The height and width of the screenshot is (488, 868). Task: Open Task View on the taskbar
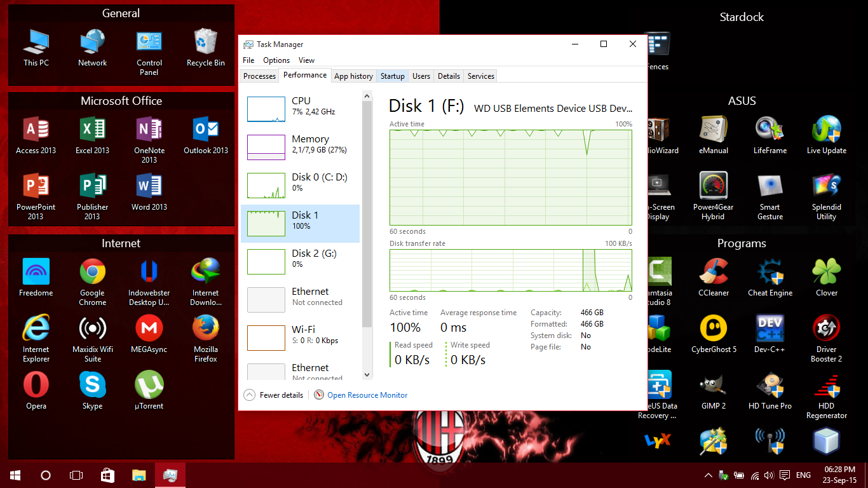click(x=76, y=475)
